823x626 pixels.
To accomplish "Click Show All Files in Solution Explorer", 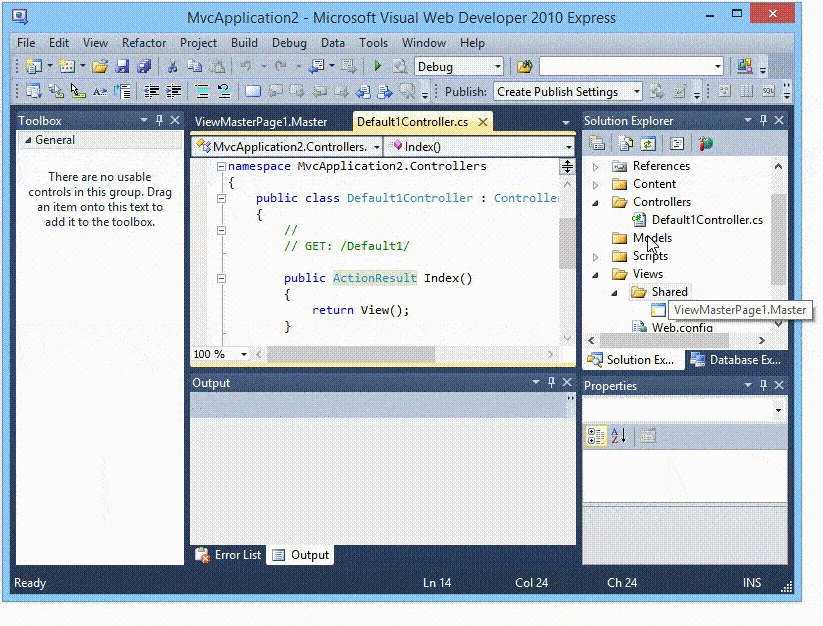I will (x=626, y=143).
